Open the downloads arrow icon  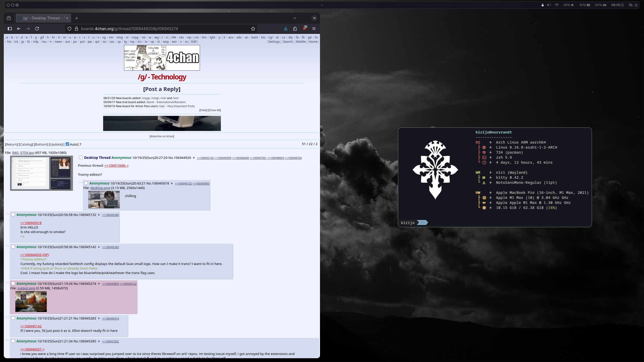[286, 29]
